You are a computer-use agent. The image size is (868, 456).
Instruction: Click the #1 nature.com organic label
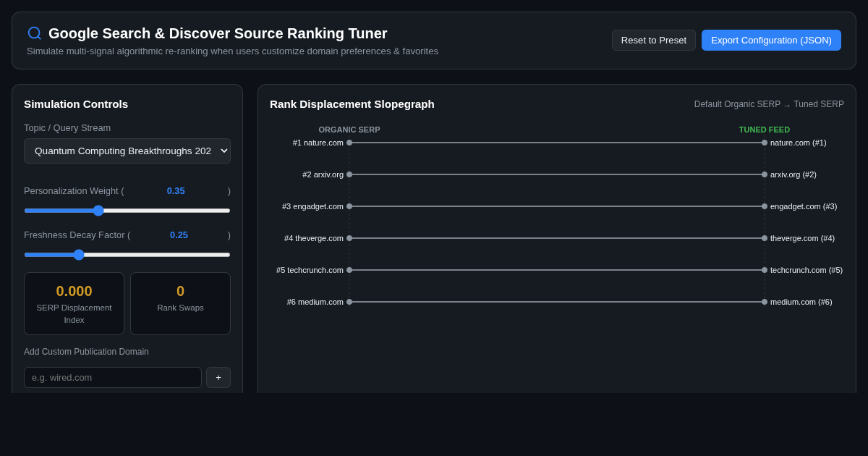(318, 143)
